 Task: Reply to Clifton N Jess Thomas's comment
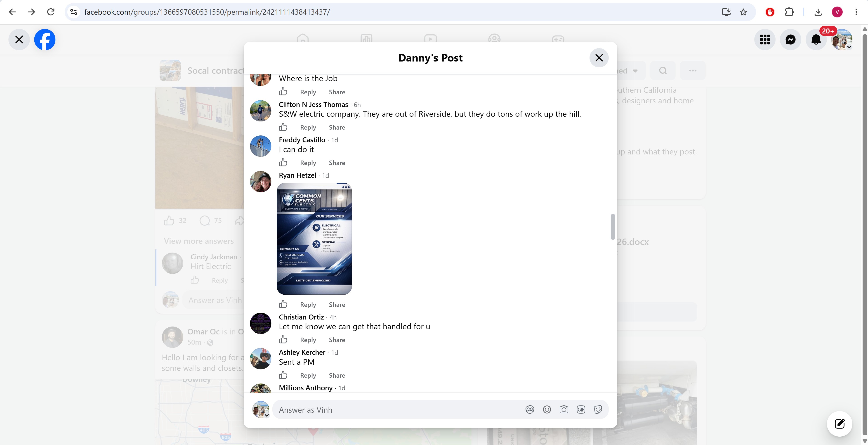308,128
